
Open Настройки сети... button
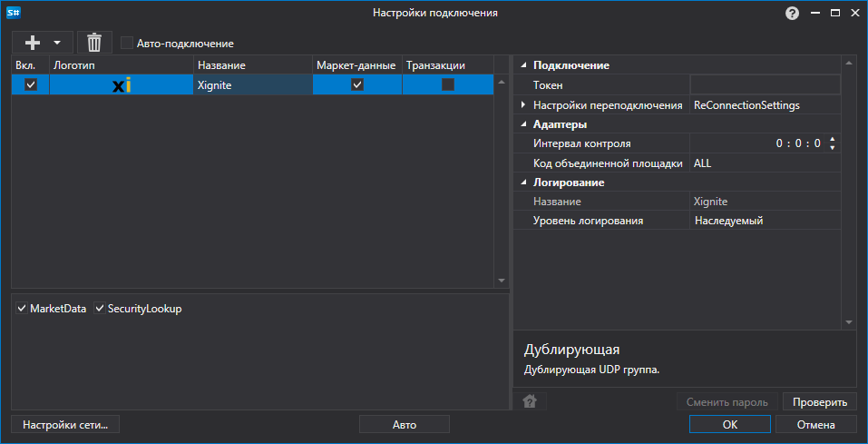coord(64,425)
